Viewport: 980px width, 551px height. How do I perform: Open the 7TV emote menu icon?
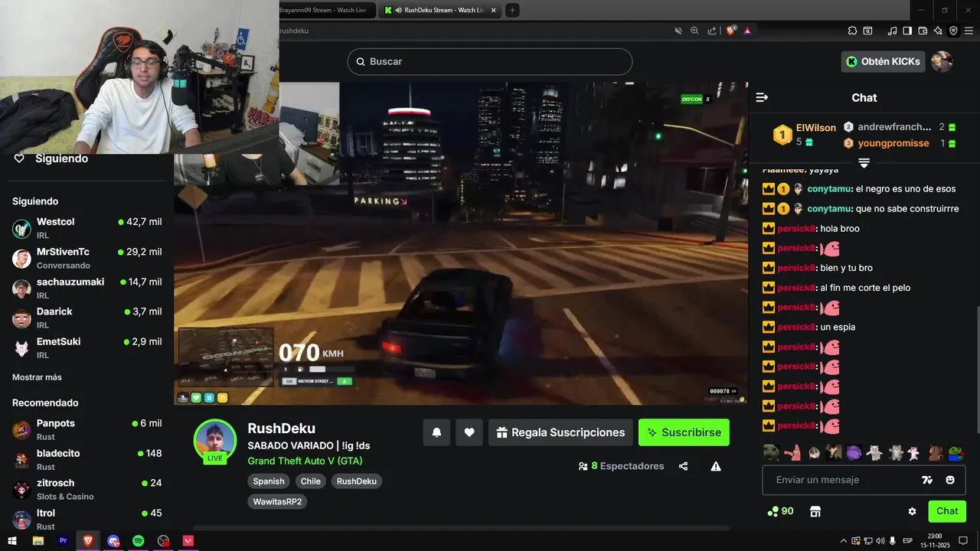(x=927, y=480)
